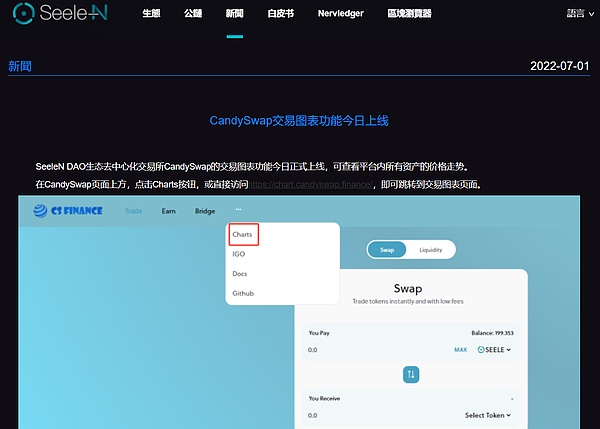Select Trade in CS Finance nav

134,211
